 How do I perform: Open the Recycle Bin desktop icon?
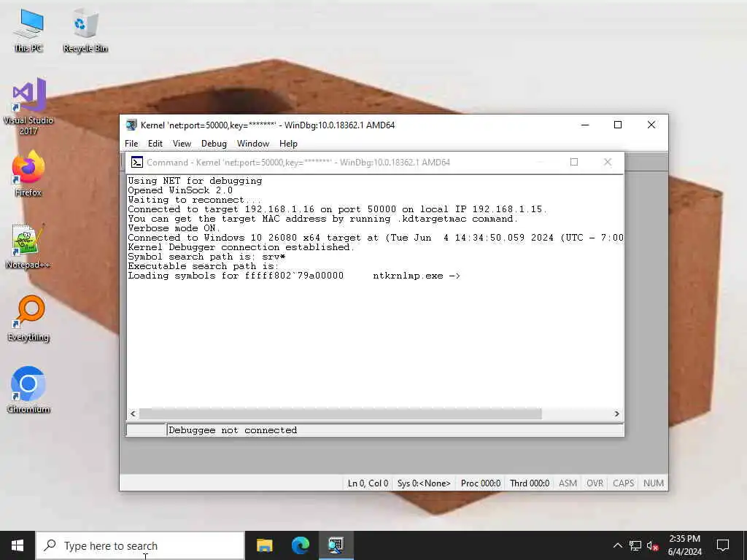coord(85,31)
